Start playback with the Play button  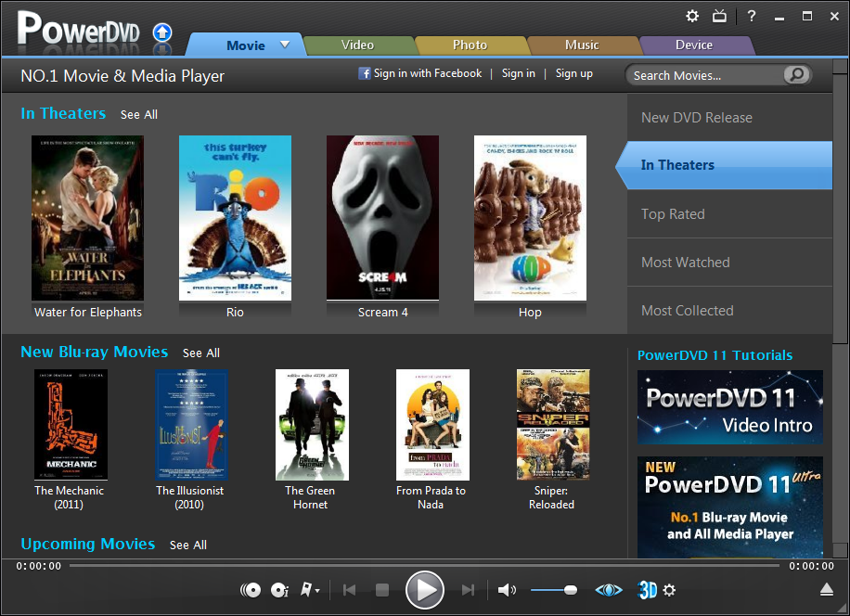click(x=424, y=590)
